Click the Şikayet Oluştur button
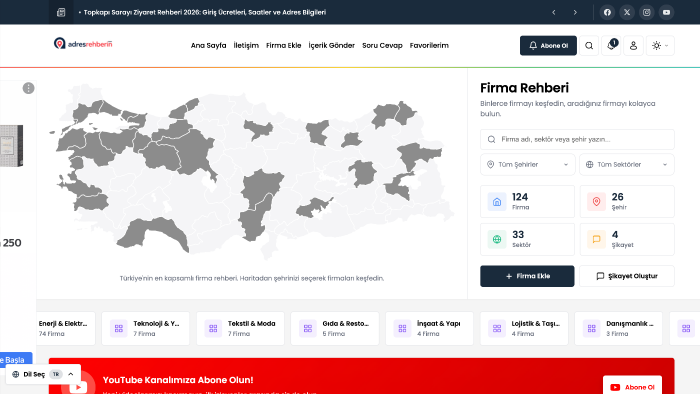This screenshot has width=700, height=394. pyautogui.click(x=627, y=276)
